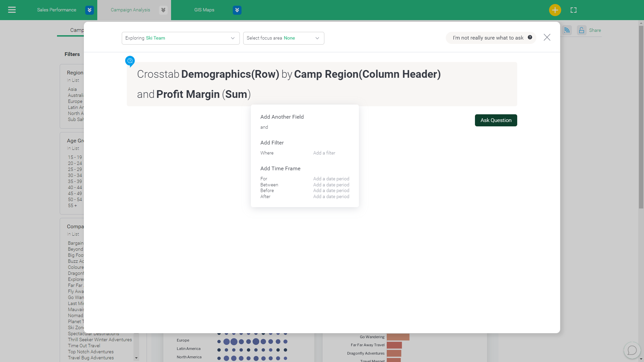644x362 pixels.
Task: Open Campaign Analysis tab dropdown arrow
Action: [x=163, y=10]
